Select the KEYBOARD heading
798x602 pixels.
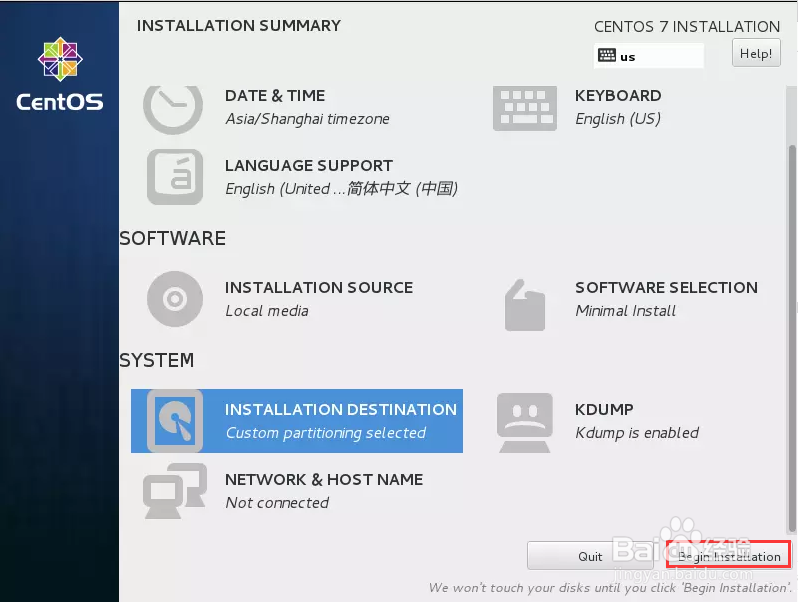618,96
